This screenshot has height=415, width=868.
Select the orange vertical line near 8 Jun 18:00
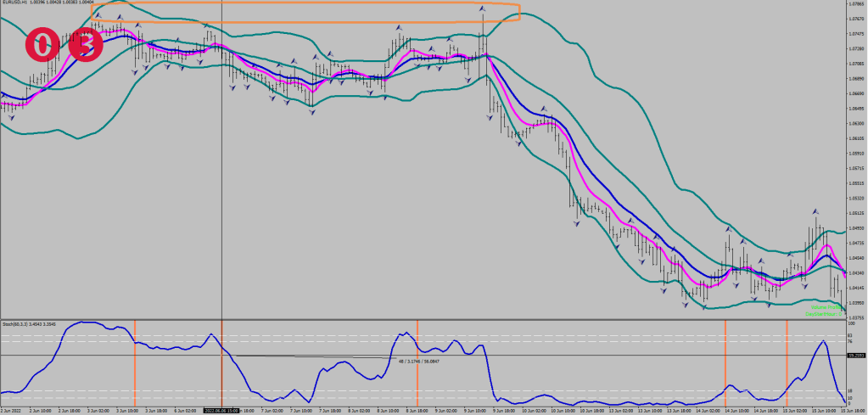417,365
